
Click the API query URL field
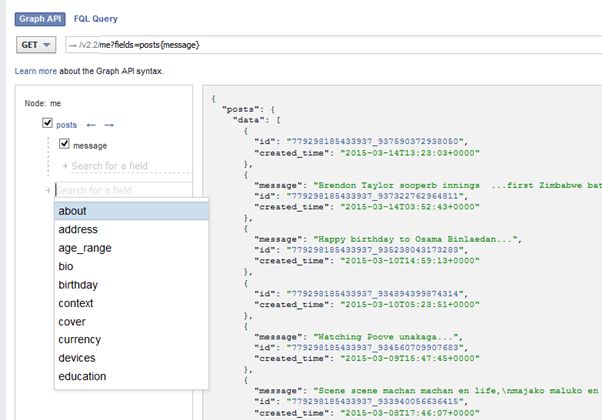[x=330, y=45]
